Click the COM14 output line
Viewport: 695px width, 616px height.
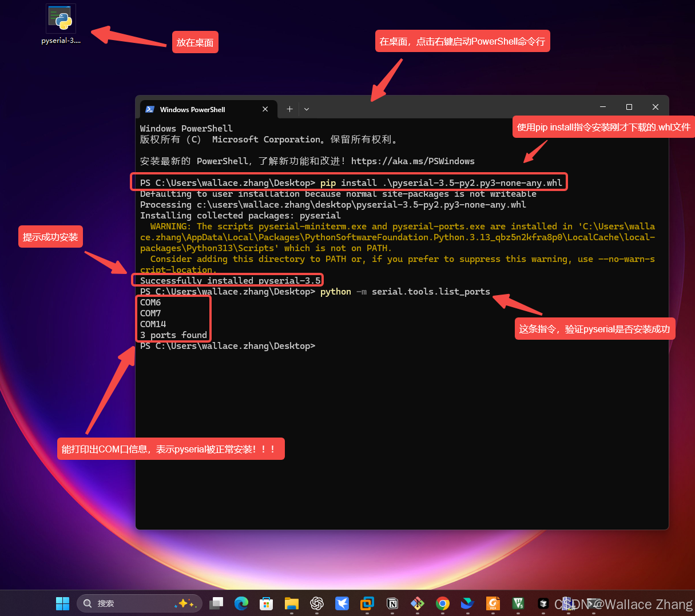153,324
